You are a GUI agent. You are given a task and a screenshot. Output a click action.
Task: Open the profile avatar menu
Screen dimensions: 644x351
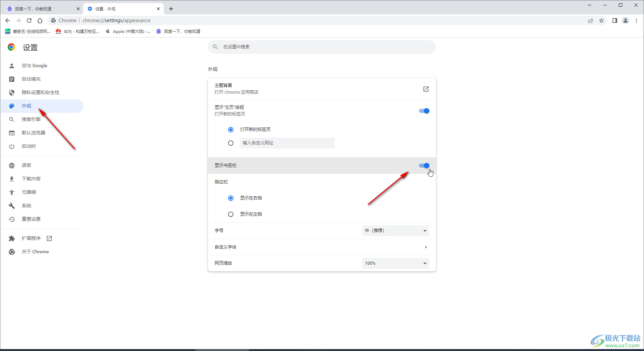tap(626, 20)
